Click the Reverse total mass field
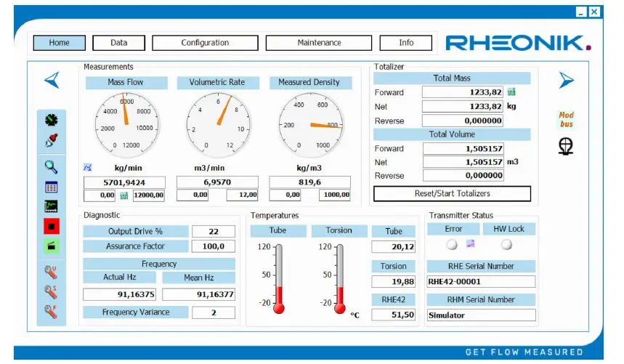Image resolution: width=624 pixels, height=364 pixels. (x=463, y=121)
